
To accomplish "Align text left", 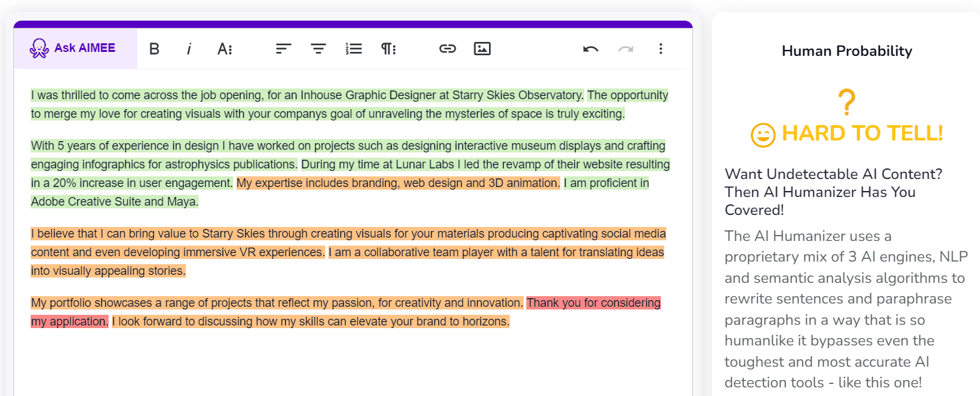I will 284,49.
